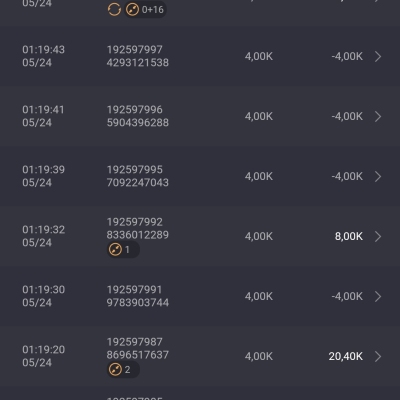400x400 pixels.
Task: Click the 01:19:20 timestamp
Action: pos(44,350)
